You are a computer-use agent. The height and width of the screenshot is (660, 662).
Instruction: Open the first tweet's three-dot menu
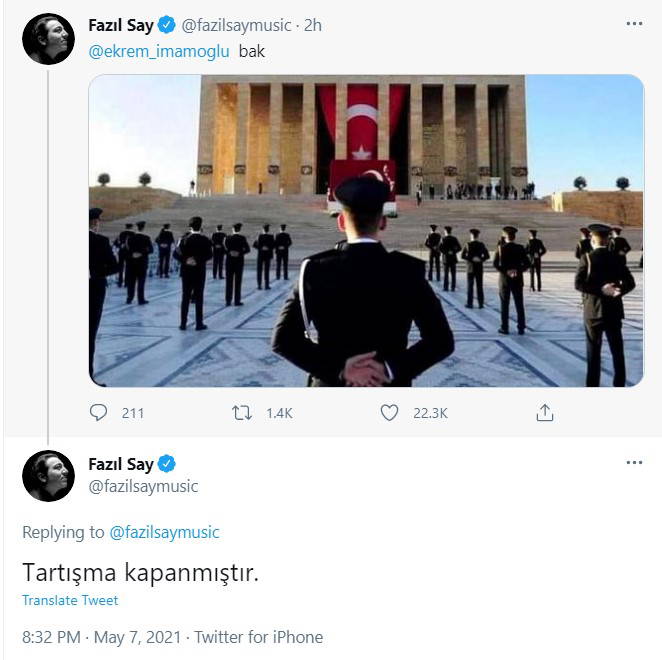tap(633, 22)
